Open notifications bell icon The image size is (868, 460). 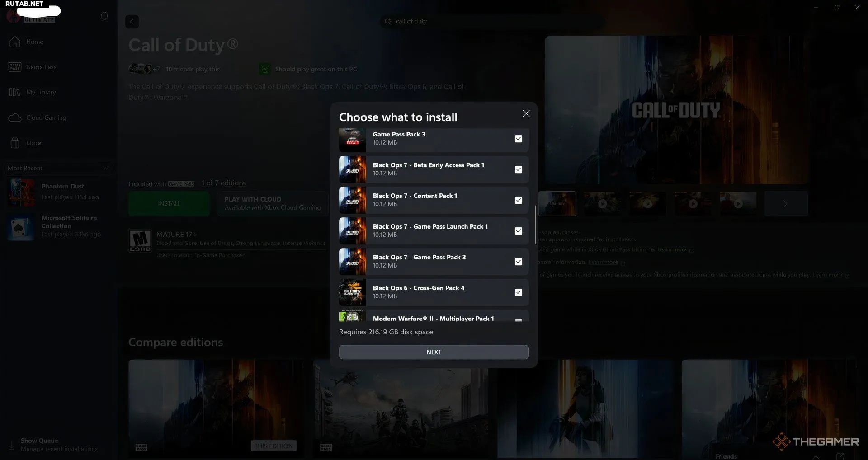[104, 16]
